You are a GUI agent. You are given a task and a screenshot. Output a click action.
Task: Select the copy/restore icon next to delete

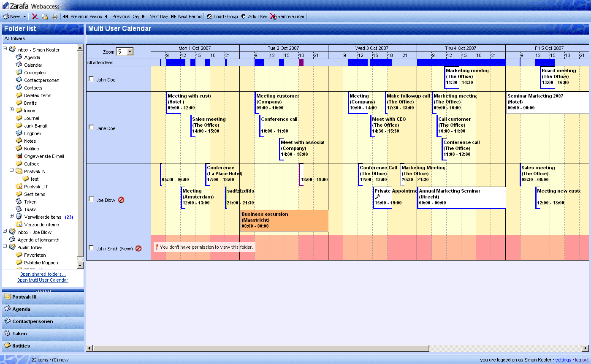click(x=44, y=16)
